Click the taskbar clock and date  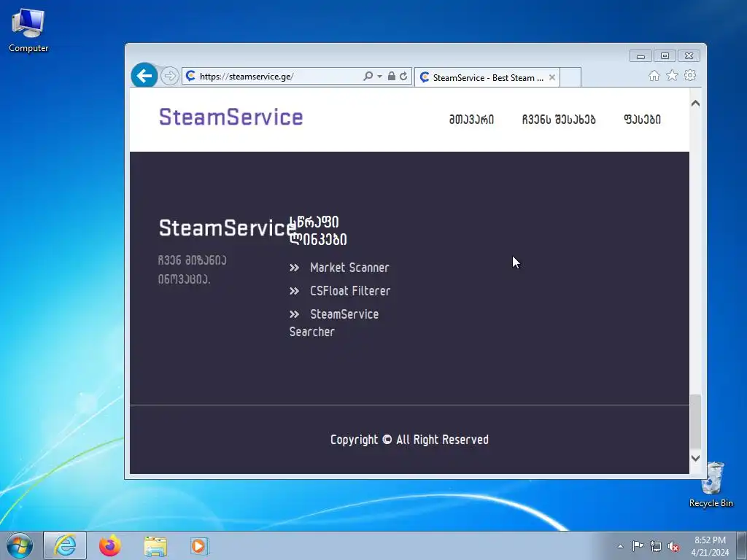pos(710,546)
